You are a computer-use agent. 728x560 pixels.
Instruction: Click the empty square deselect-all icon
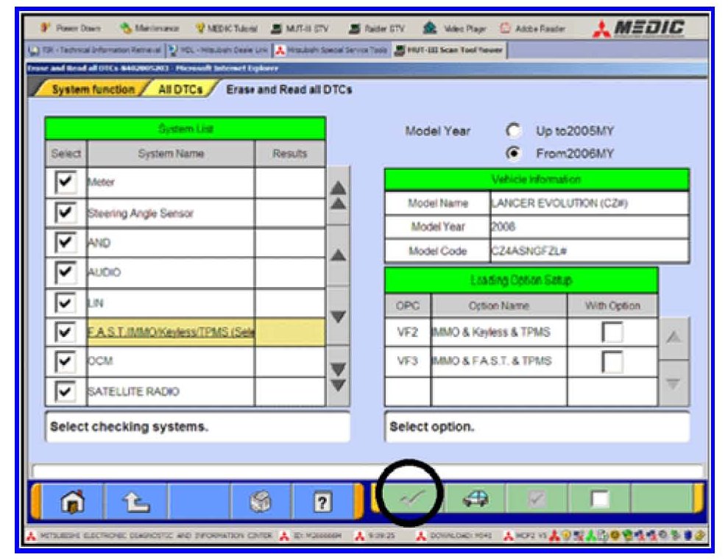coord(600,500)
